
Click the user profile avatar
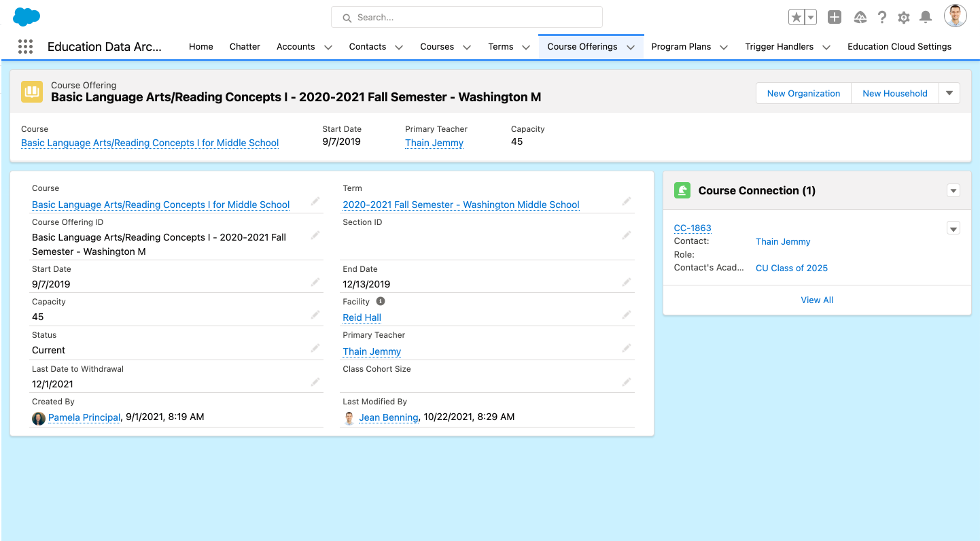pos(955,16)
